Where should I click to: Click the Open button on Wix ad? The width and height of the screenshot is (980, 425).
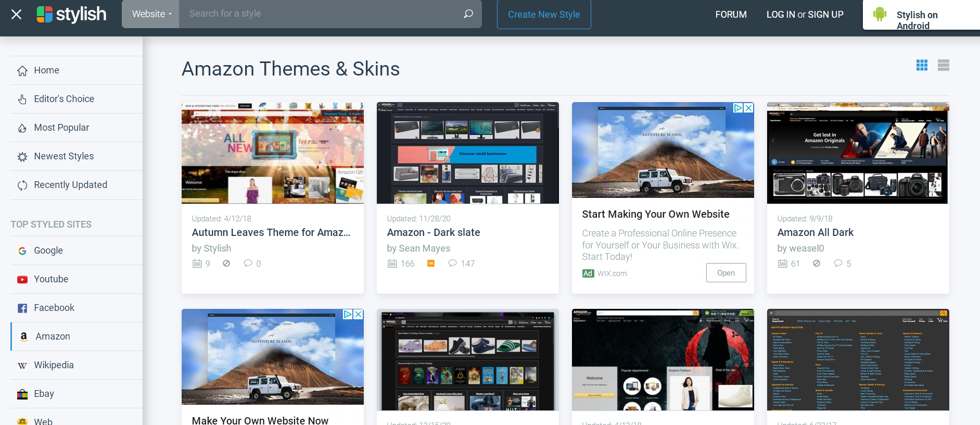pyautogui.click(x=726, y=273)
